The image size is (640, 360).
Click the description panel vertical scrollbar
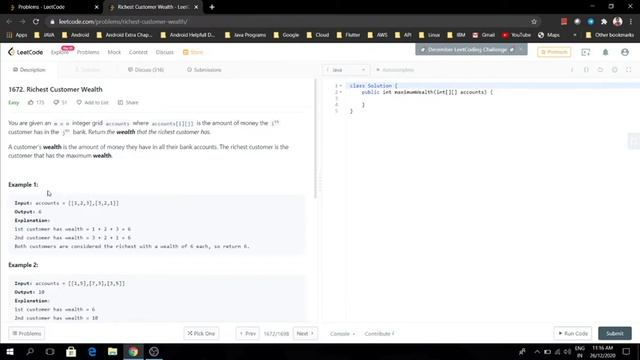[315, 139]
